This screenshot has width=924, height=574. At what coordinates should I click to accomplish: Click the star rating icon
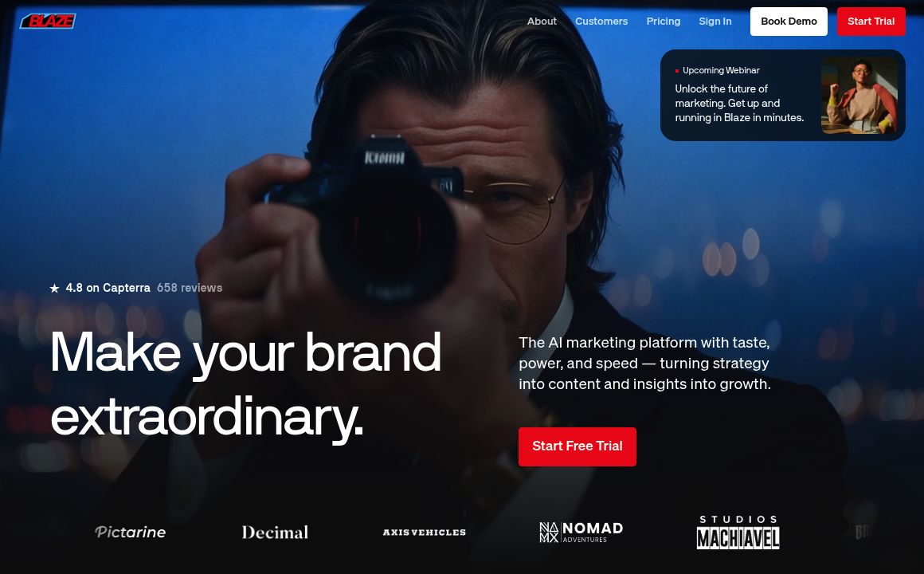(54, 289)
